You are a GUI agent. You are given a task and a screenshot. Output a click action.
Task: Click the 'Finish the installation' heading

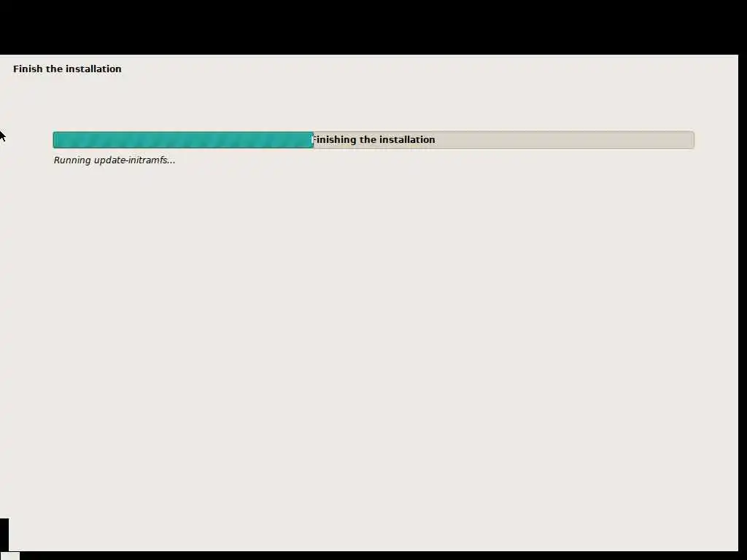[x=67, y=69]
